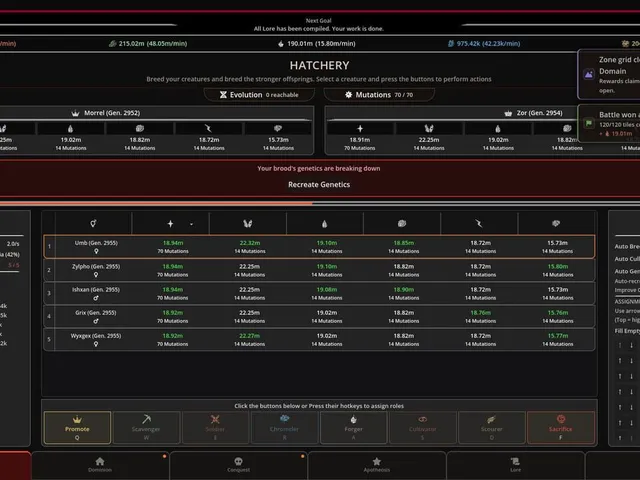Expand the Evolution panel
The height and width of the screenshot is (480, 640).
tap(259, 95)
